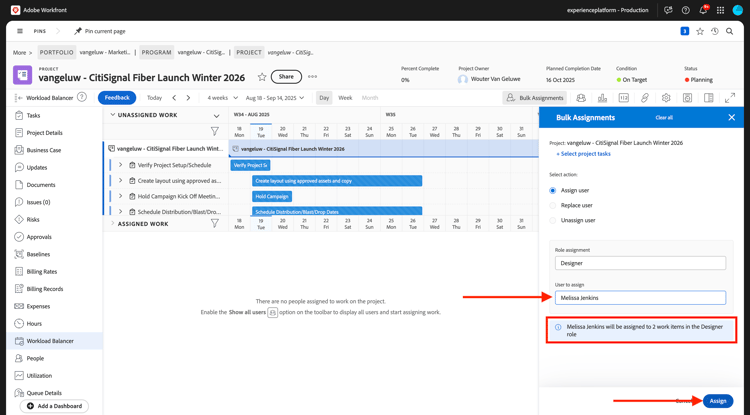This screenshot has height=415, width=750.
Task: Open PORTFOLIO breadcrumb
Action: (x=56, y=53)
